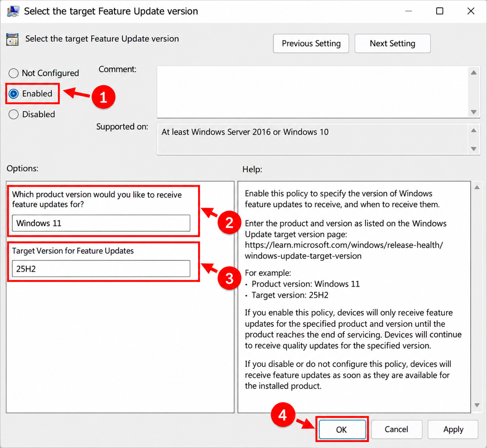This screenshot has height=448, width=487.
Task: Click the 'Supported on:' label
Action: [122, 127]
